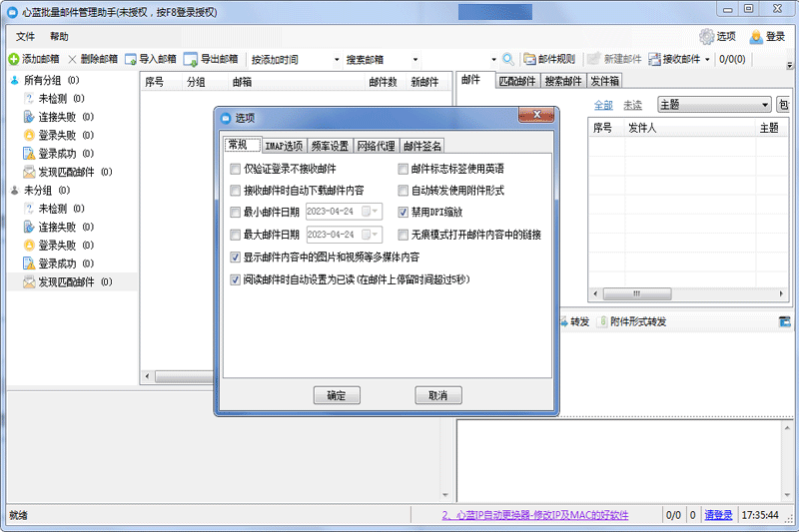This screenshot has height=532, width=799.
Task: Enable 仅验证登录不接收邮件 checkbox
Action: point(236,169)
